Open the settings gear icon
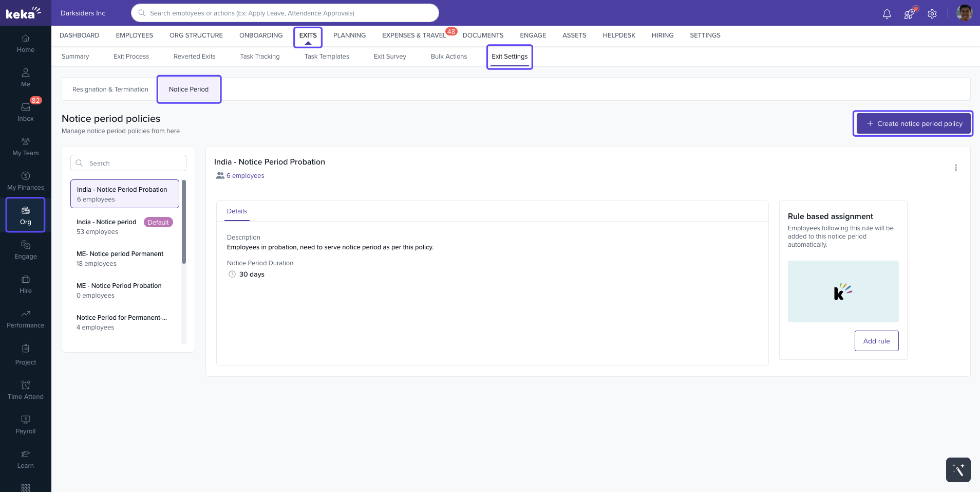The height and width of the screenshot is (492, 980). pyautogui.click(x=932, y=14)
